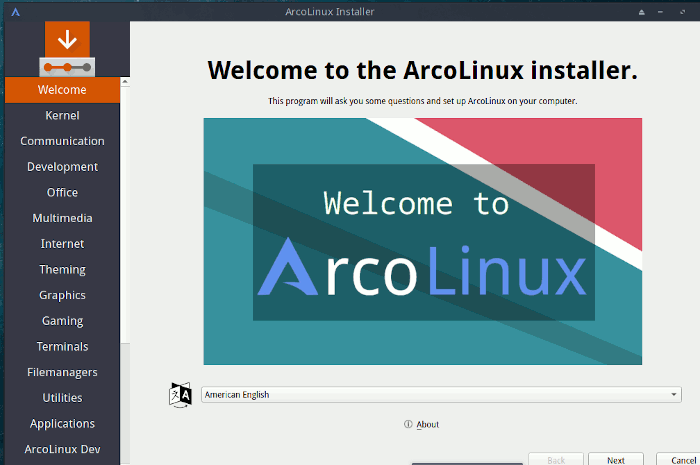The image size is (700, 465).
Task: Click the About info icon
Action: (x=408, y=424)
